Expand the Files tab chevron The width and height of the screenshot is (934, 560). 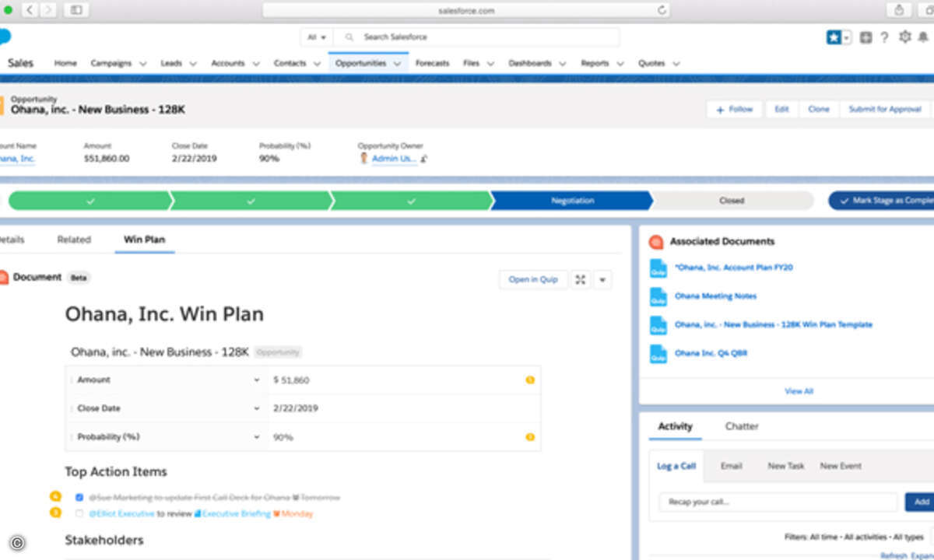coord(490,64)
